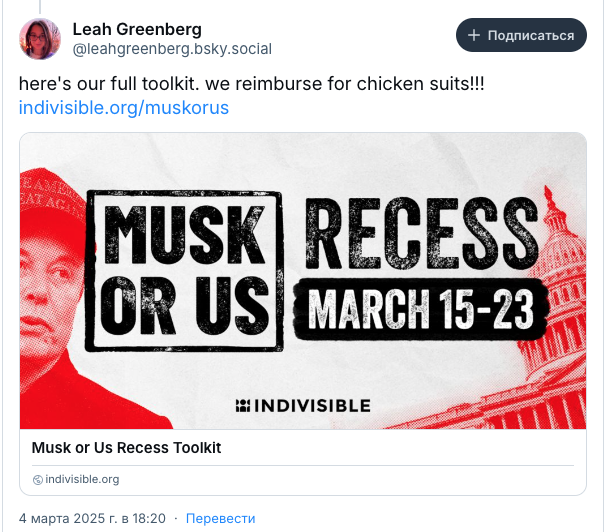Image resolution: width=606 pixels, height=532 pixels.
Task: Click the Musk or Us Recess Toolkit title
Action: click(126, 448)
